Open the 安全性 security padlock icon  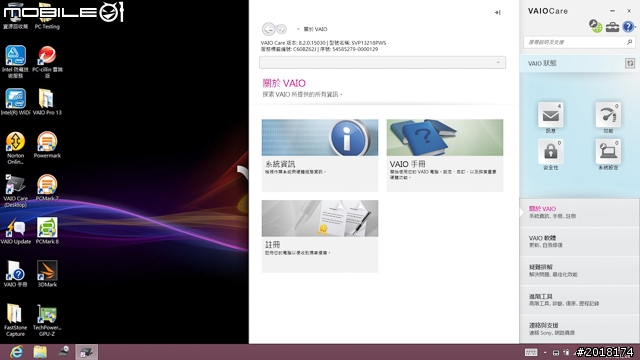point(551,152)
